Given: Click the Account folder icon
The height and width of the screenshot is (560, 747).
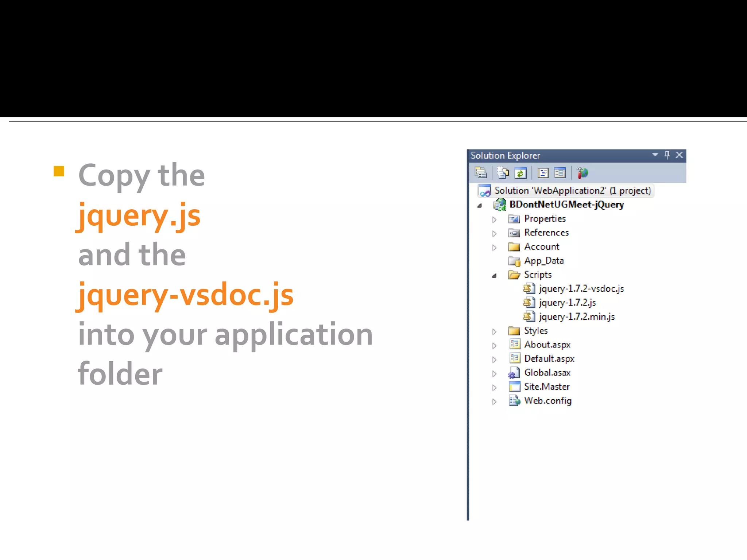Looking at the screenshot, I should tap(514, 247).
